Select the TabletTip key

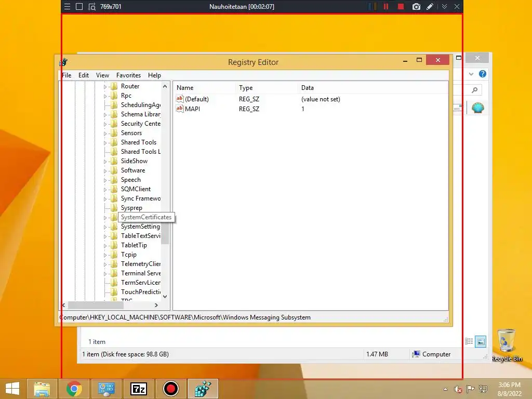coord(134,245)
